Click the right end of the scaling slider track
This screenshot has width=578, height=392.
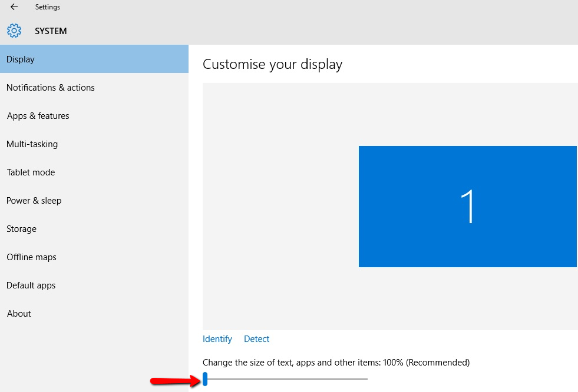(365, 378)
